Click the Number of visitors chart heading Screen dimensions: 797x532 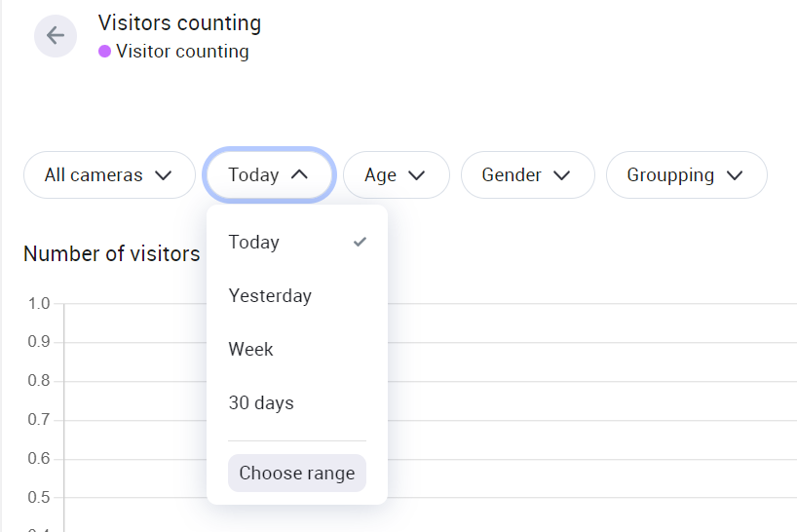(111, 254)
